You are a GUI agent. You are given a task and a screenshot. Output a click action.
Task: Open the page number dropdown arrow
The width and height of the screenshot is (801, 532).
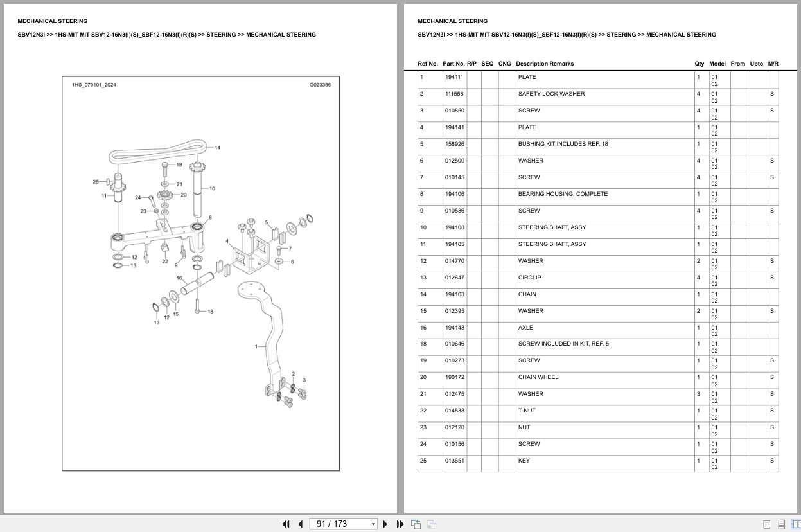coord(373,524)
